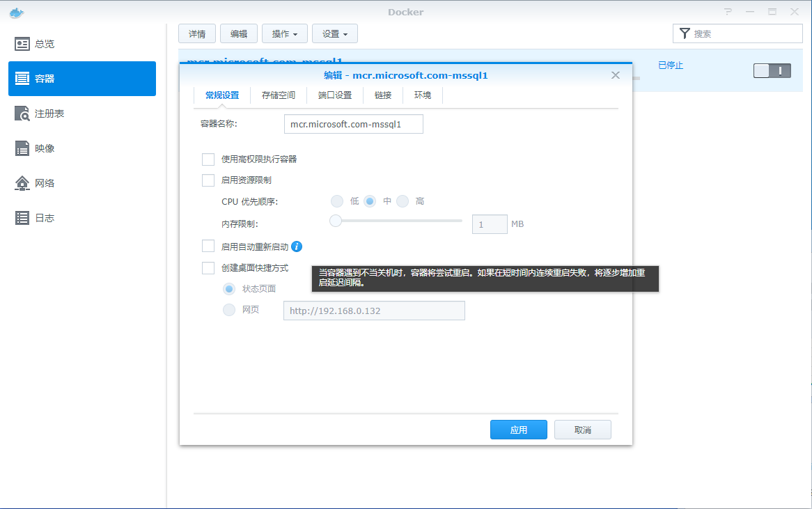The height and width of the screenshot is (509, 812).
Task: Tick the 创建桌面快捷方式 checkbox
Action: tap(208, 268)
